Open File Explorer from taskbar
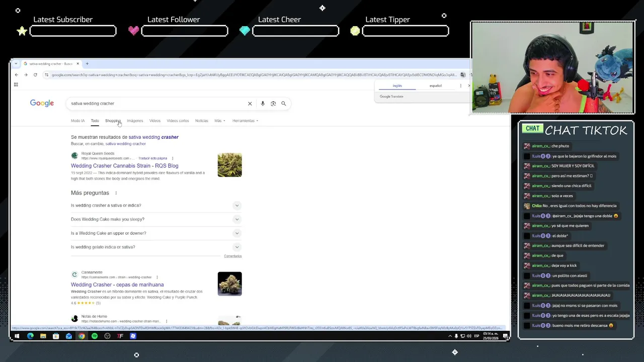The width and height of the screenshot is (644, 362). pos(43,336)
